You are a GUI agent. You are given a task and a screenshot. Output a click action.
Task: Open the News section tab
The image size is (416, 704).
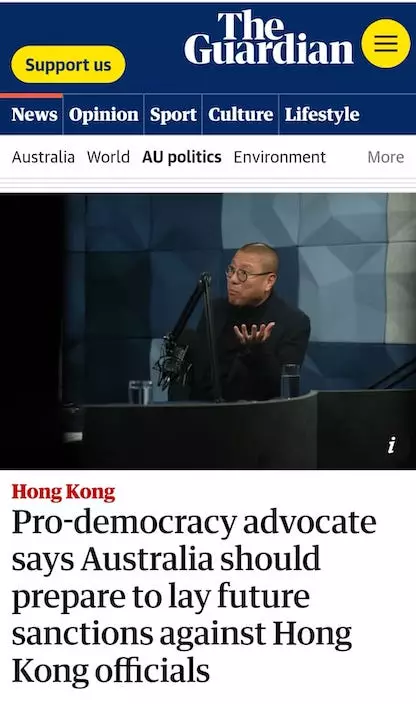34,114
